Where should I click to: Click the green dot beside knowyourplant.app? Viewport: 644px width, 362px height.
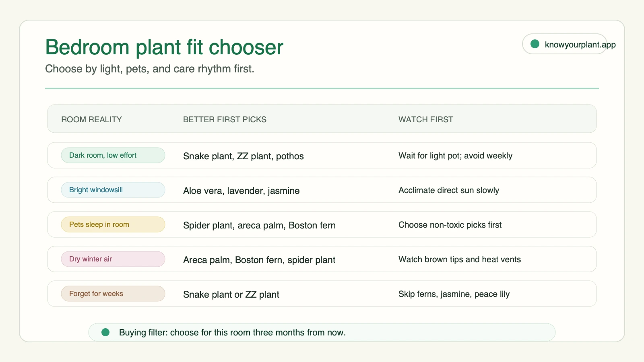pos(535,44)
